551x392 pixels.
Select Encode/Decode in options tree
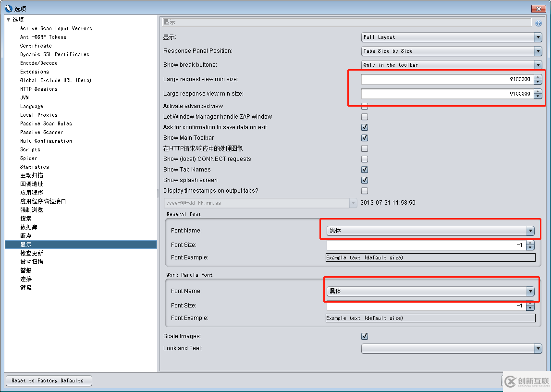(x=38, y=63)
